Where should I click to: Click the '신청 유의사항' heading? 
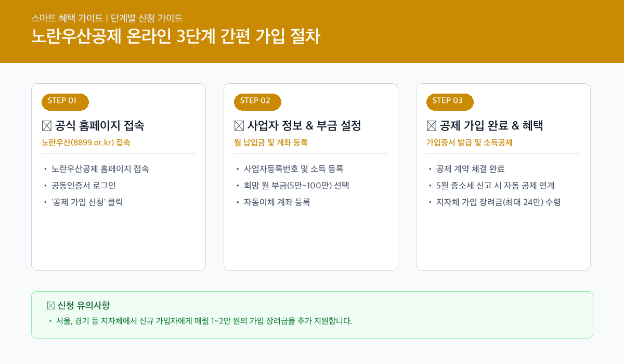(84, 306)
